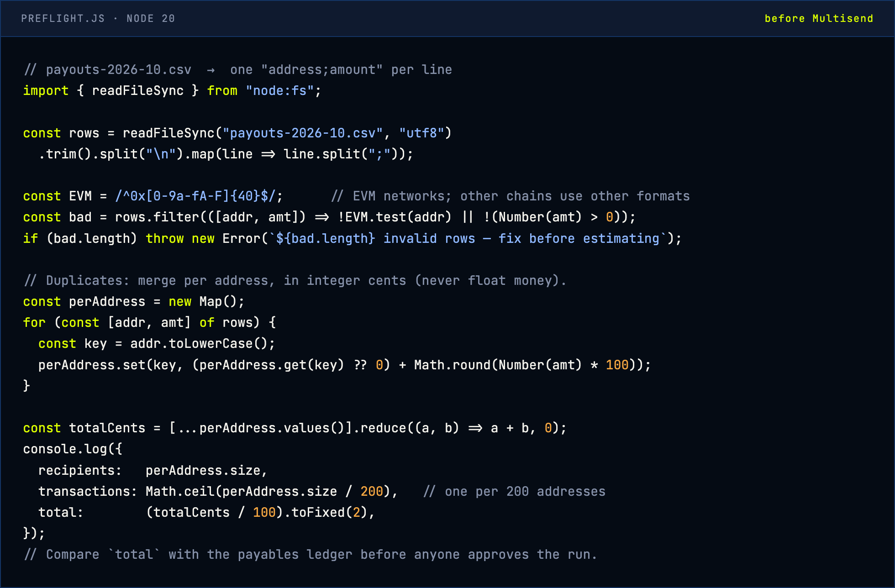Click the closing '});' line
895x588 pixels.
[x=34, y=534]
